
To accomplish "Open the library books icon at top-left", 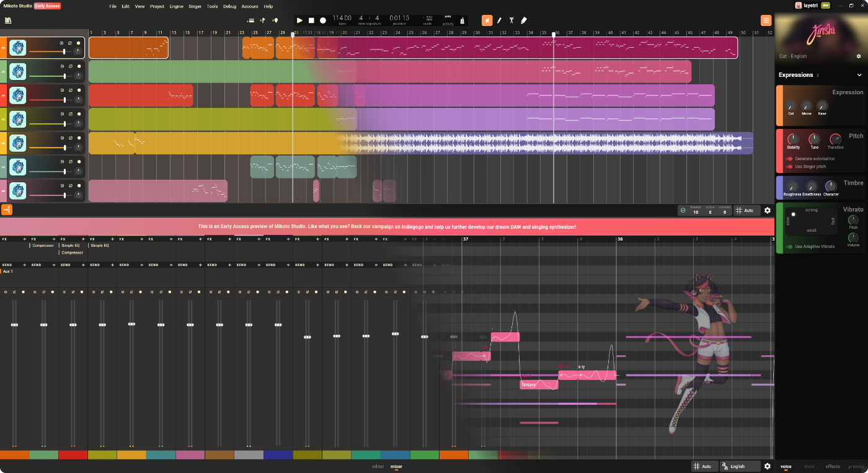I will [8, 20].
